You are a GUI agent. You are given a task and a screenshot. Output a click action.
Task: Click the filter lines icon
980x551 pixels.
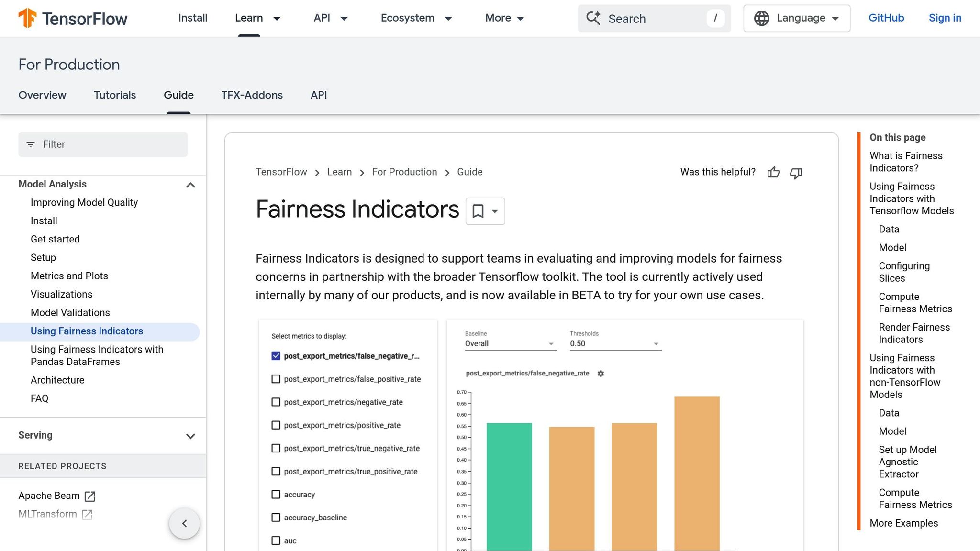tap(31, 144)
